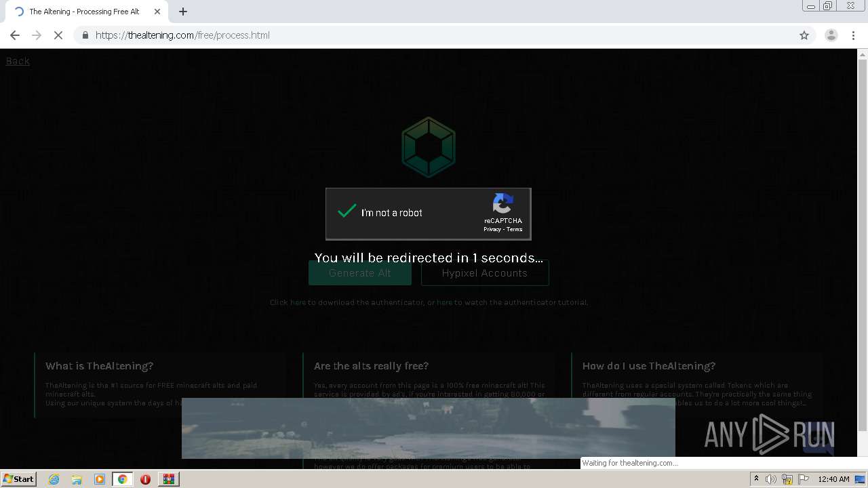This screenshot has height=488, width=868.
Task: Open Opera from the taskbar
Action: [x=145, y=479]
